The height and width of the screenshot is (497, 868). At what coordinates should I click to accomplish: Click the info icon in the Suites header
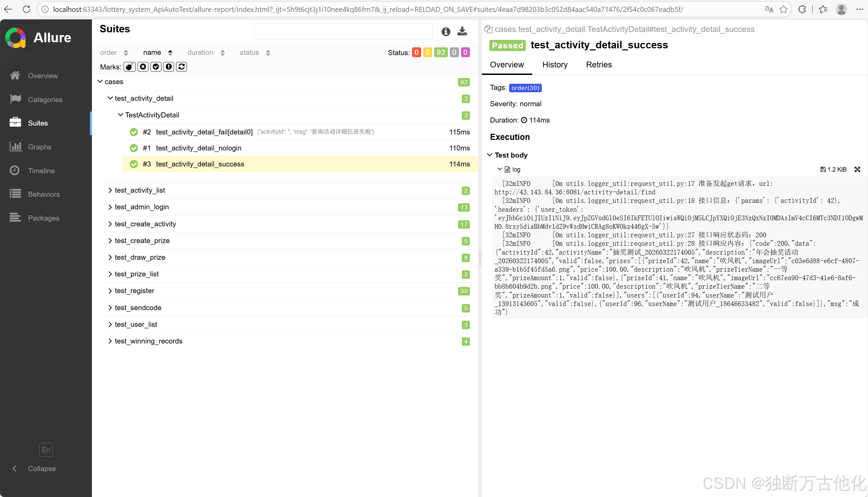click(446, 32)
